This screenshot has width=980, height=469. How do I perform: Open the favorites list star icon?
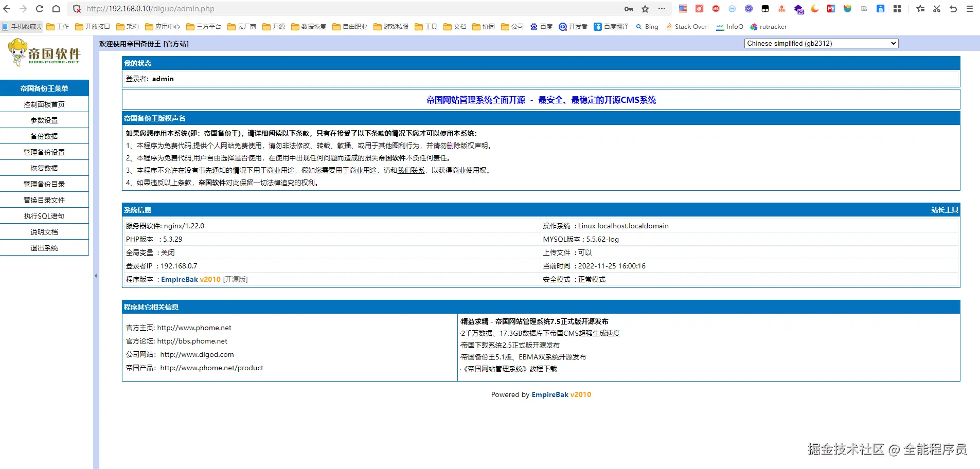coord(921,9)
